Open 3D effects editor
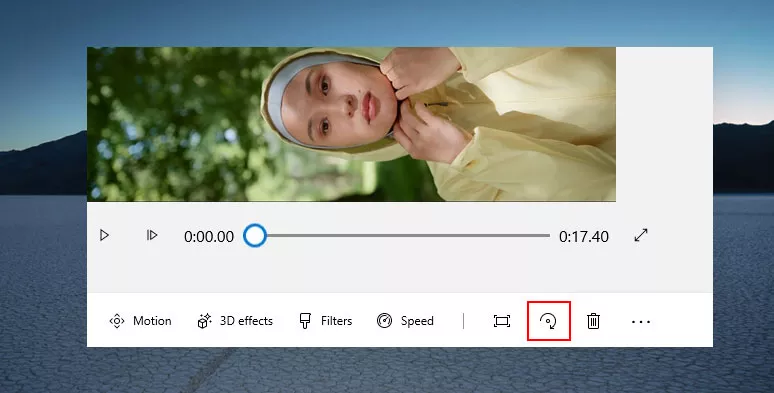This screenshot has width=774, height=393. point(234,321)
